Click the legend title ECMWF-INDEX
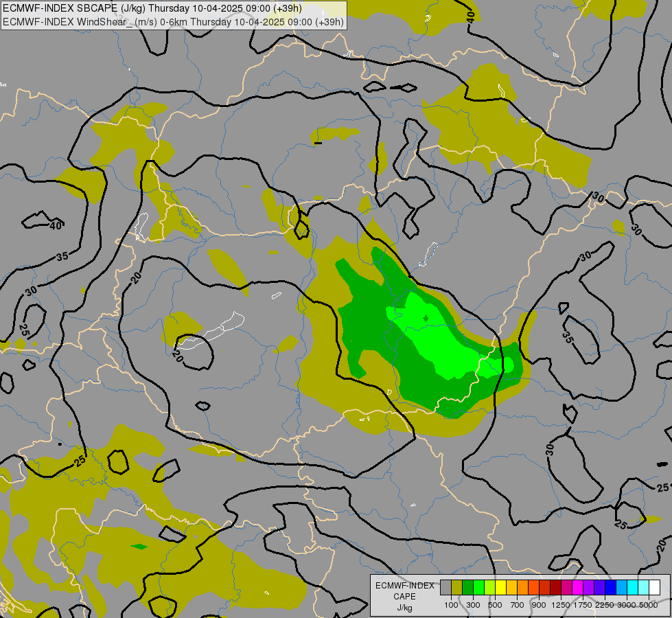672x618 pixels. point(404,586)
